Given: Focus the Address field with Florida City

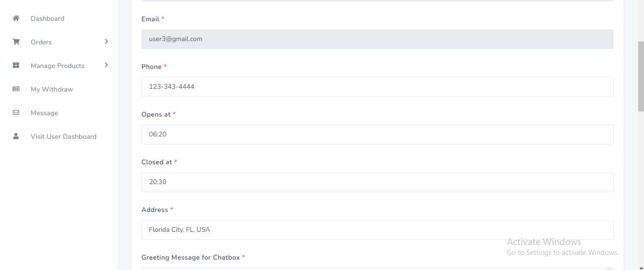Looking at the screenshot, I should point(377,230).
